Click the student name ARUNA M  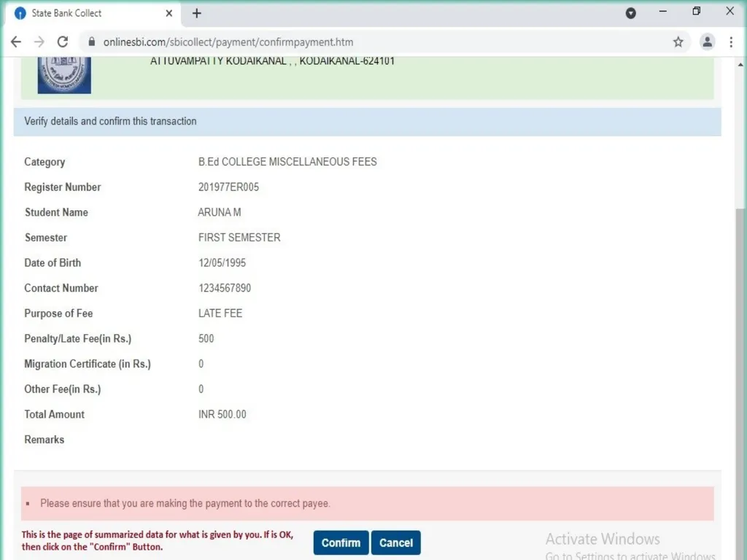coord(220,212)
